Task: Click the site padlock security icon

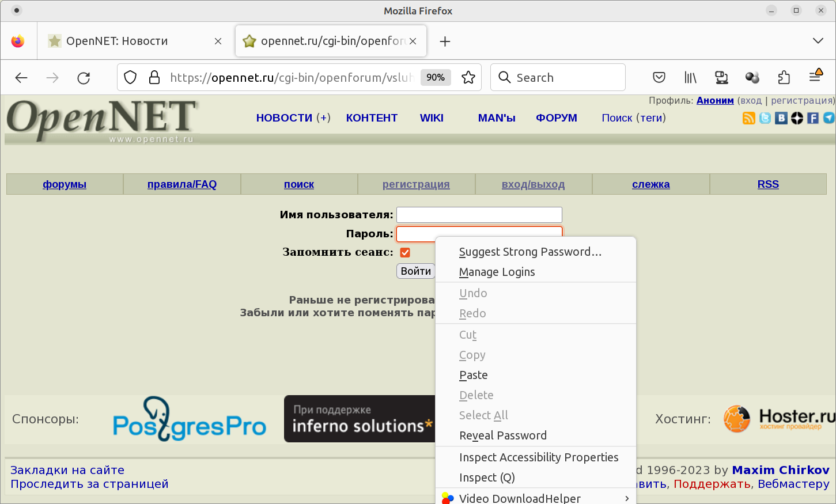Action: [154, 77]
